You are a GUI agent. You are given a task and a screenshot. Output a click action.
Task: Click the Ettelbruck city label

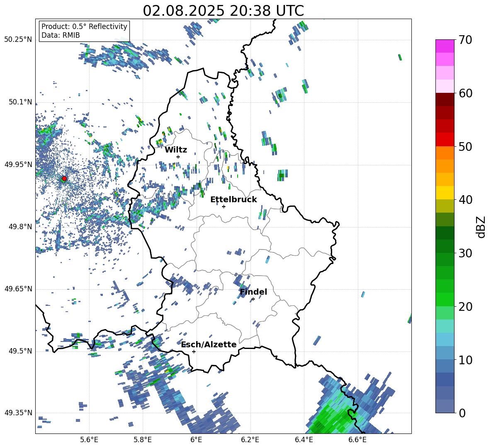233,200
